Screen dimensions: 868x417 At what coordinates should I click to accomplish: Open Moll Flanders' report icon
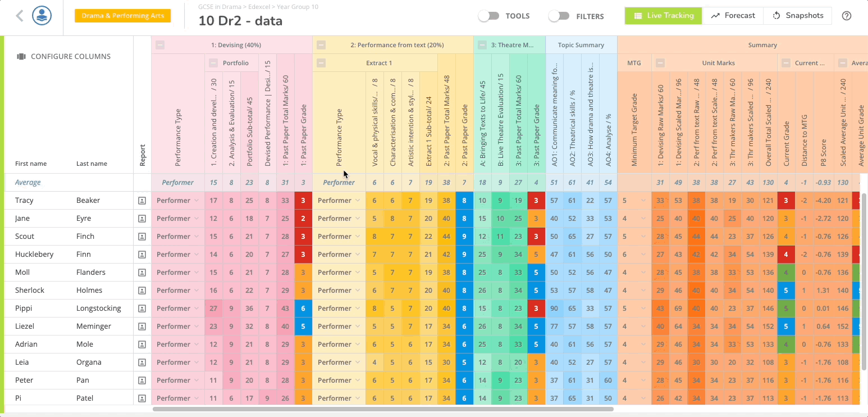[142, 273]
